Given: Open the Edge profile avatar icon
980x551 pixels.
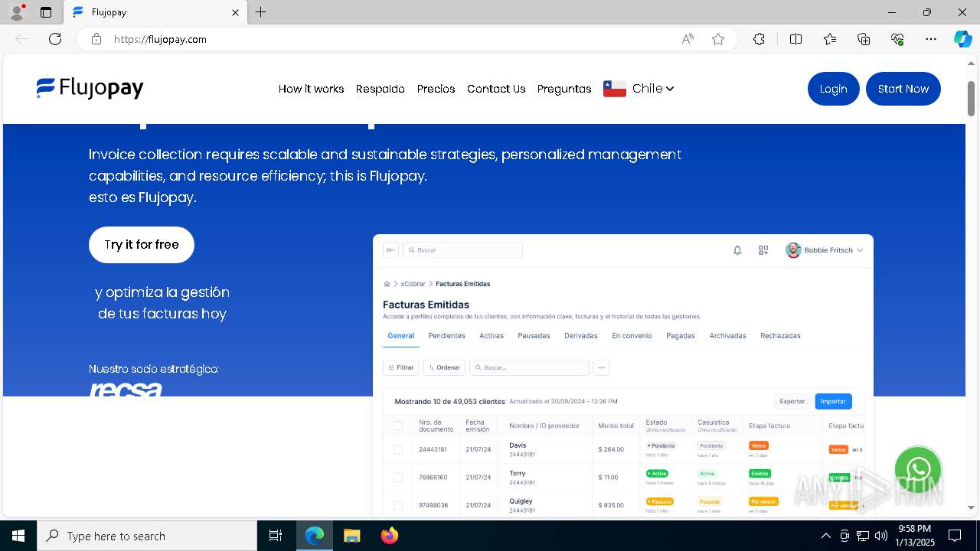Looking at the screenshot, I should pyautogui.click(x=17, y=12).
